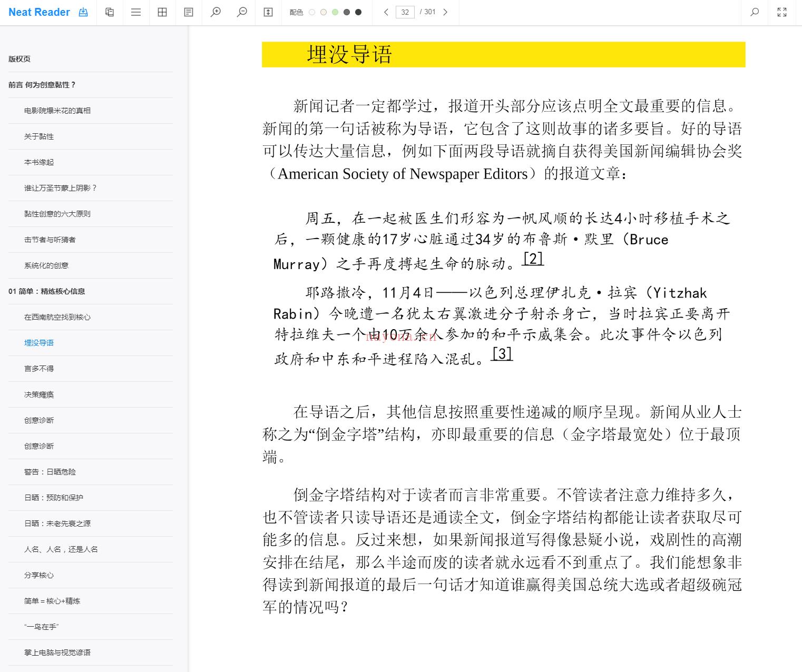802x672 pixels.
Task: Click the Neat Reader logo
Action: point(39,12)
